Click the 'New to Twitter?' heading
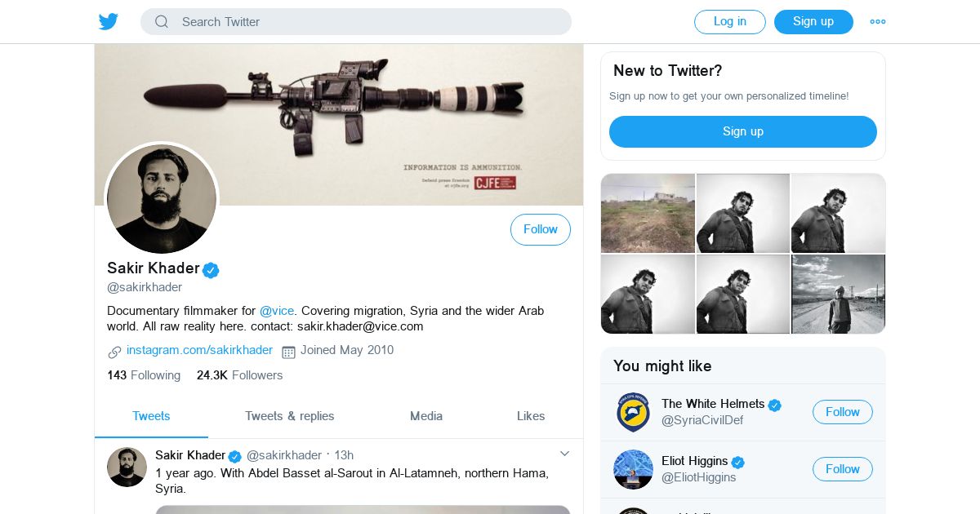This screenshot has height=514, width=980. click(x=668, y=71)
